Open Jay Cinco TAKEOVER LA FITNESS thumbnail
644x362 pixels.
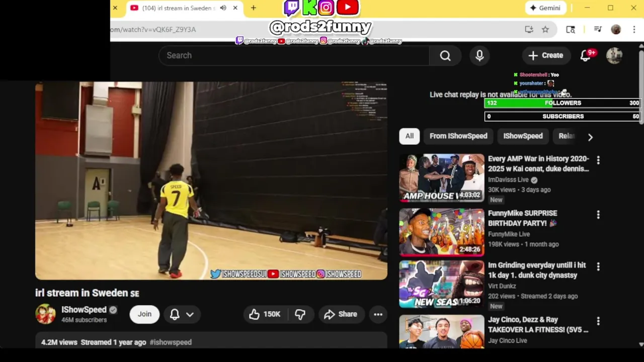[442, 331]
